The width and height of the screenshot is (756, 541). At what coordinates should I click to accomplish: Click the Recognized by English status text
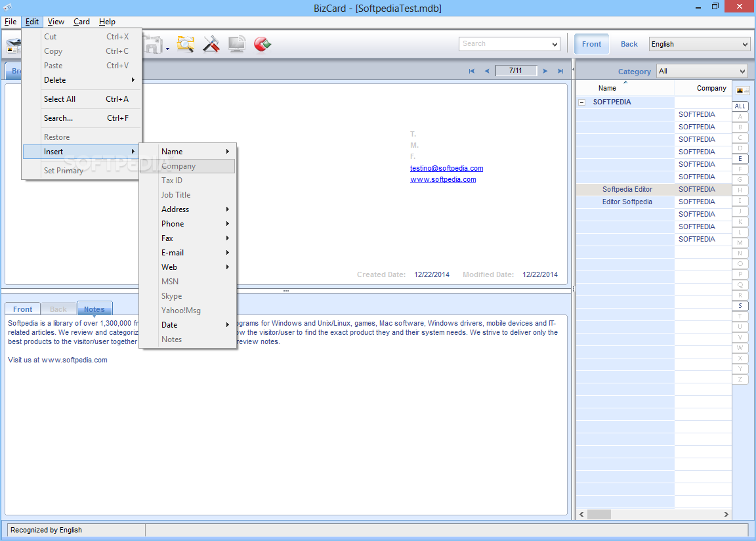tap(47, 530)
